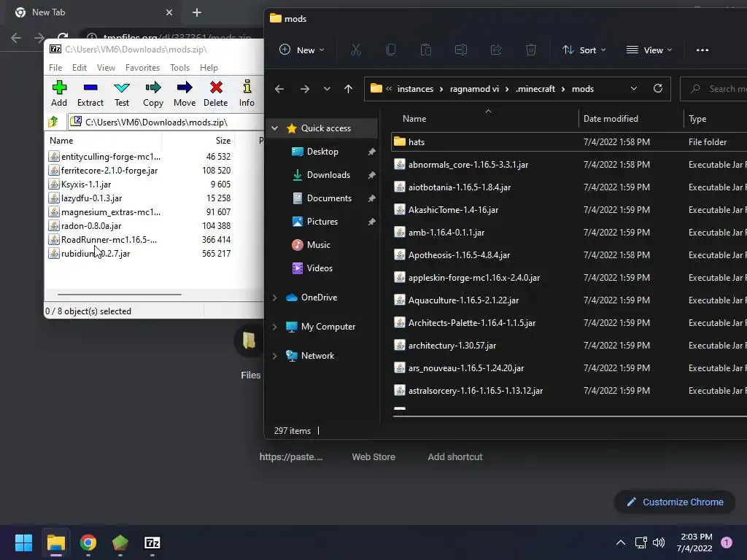Show hidden system tray icons
747x560 pixels.
click(x=621, y=542)
